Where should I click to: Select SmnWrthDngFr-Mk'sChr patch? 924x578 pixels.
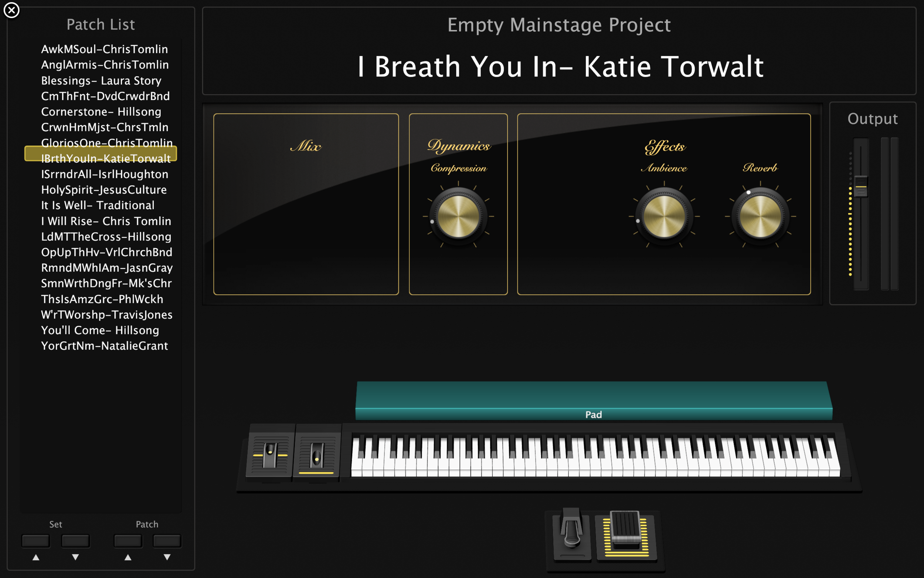point(106,283)
